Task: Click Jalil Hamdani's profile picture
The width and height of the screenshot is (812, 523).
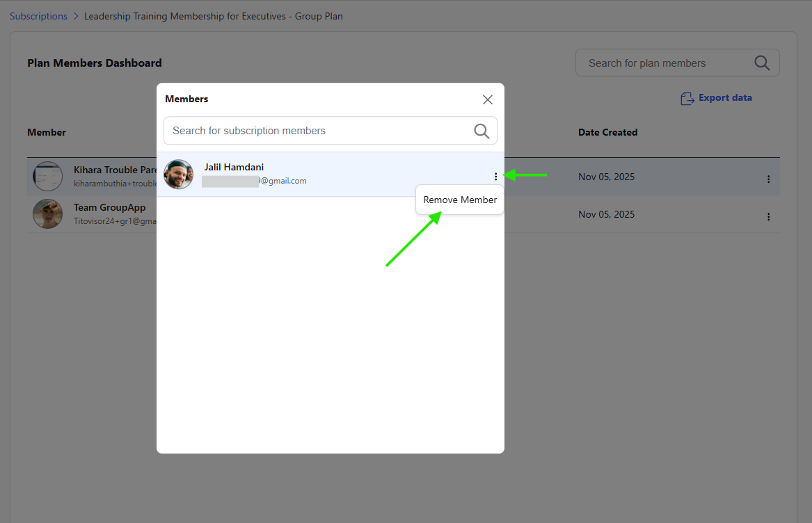Action: (x=178, y=174)
